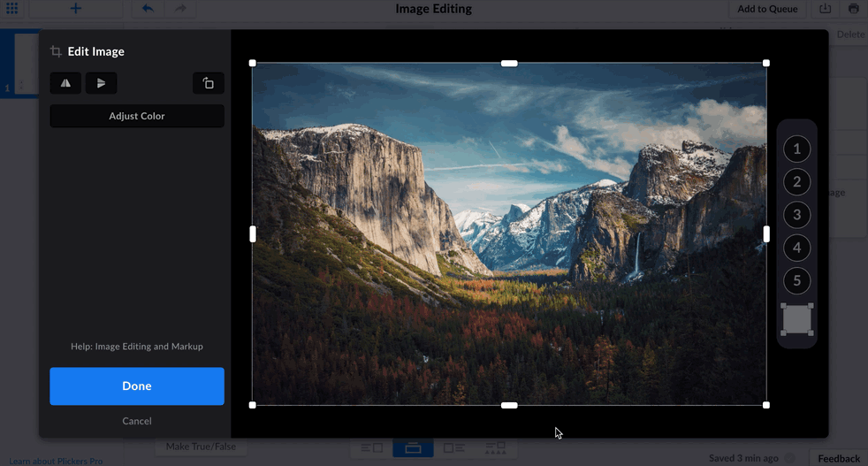Image resolution: width=868 pixels, height=466 pixels.
Task: Grab the bottom-left crop corner handle
Action: pos(253,405)
